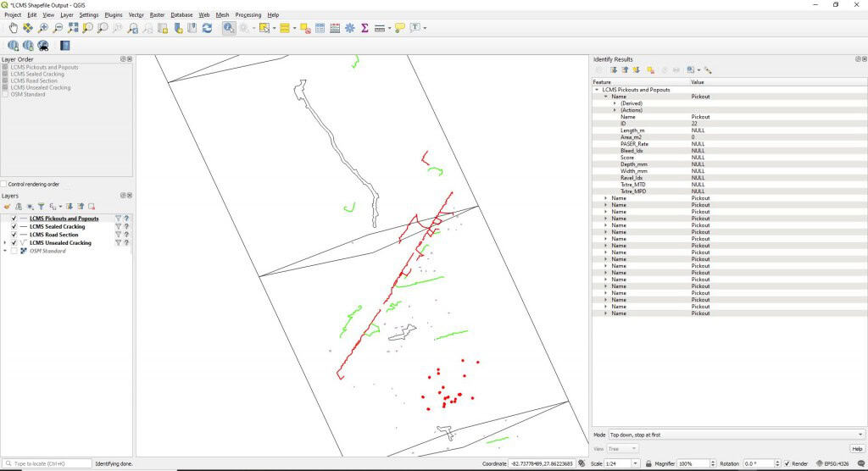Click New Map View icon
Viewport: 868px width, 471px height.
tap(163, 28)
